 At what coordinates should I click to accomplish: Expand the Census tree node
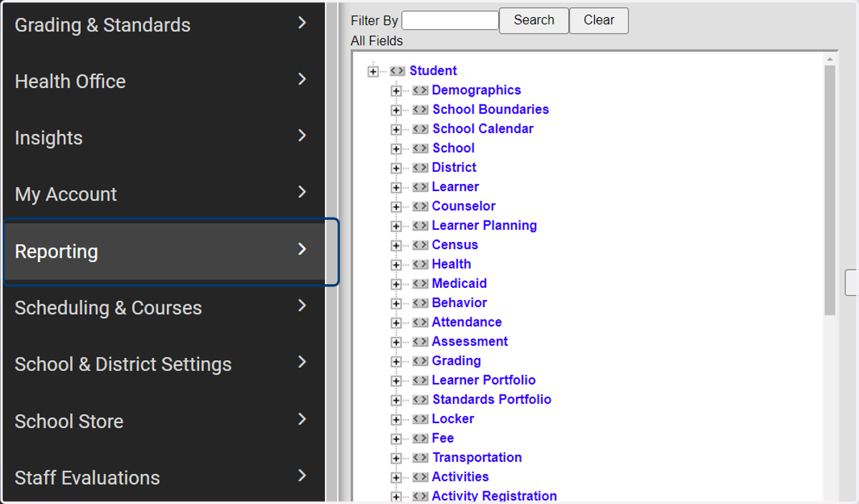click(396, 246)
